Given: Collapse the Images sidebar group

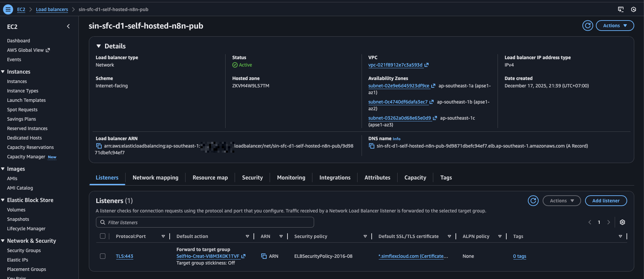Looking at the screenshot, I should pos(3,169).
